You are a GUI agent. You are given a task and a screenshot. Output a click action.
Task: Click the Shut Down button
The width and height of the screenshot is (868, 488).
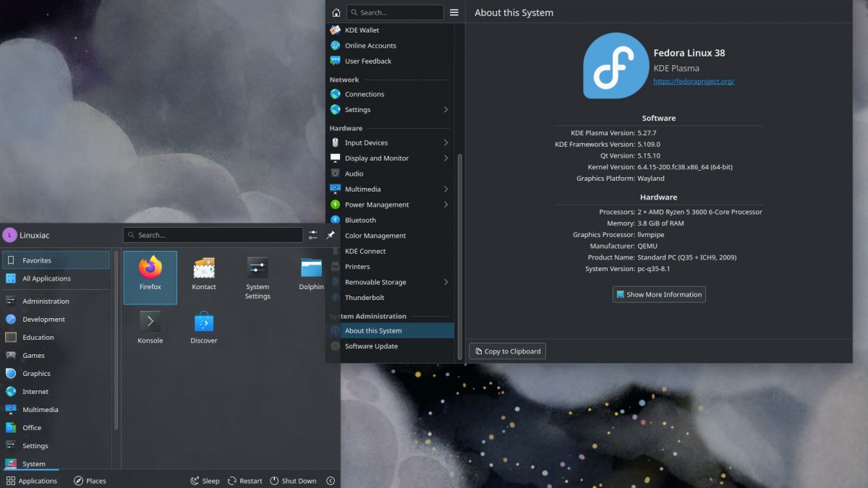(293, 481)
